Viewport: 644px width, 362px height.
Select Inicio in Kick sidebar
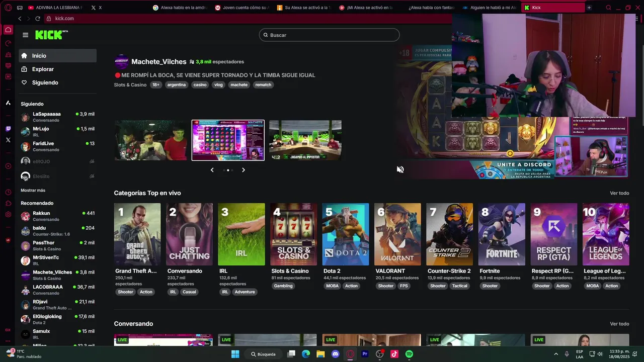pyautogui.click(x=57, y=56)
